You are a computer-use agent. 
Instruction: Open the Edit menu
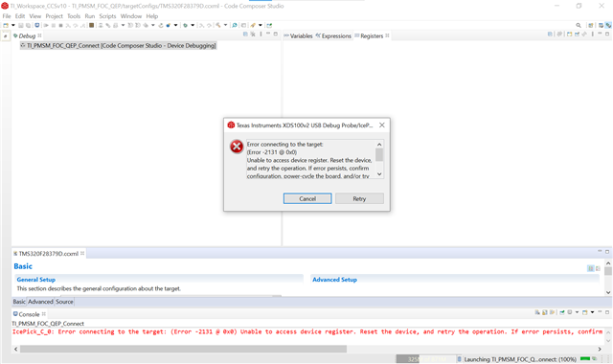[x=20, y=16]
